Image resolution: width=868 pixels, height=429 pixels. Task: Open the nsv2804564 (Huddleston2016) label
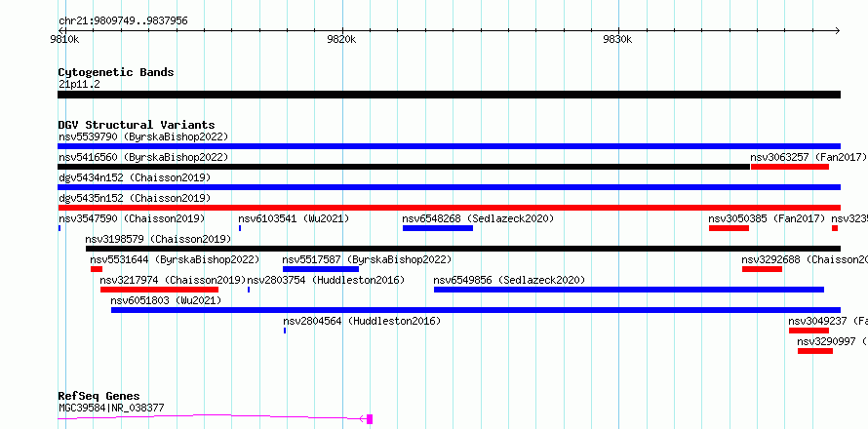(362, 321)
